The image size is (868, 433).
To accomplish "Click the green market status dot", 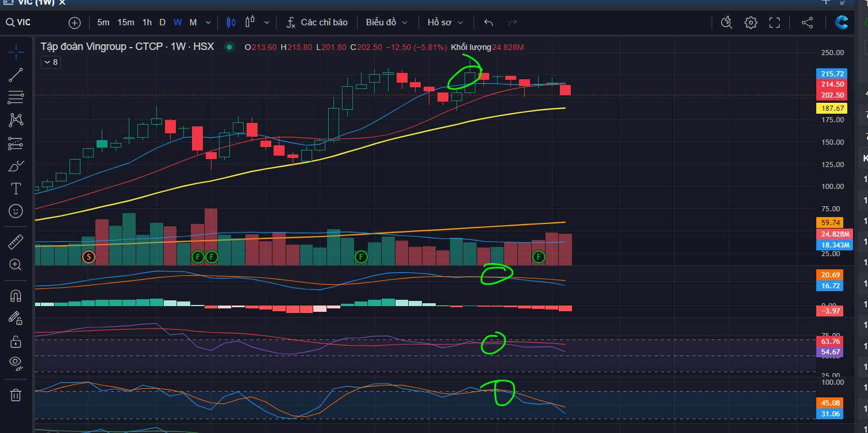I will 229,47.
